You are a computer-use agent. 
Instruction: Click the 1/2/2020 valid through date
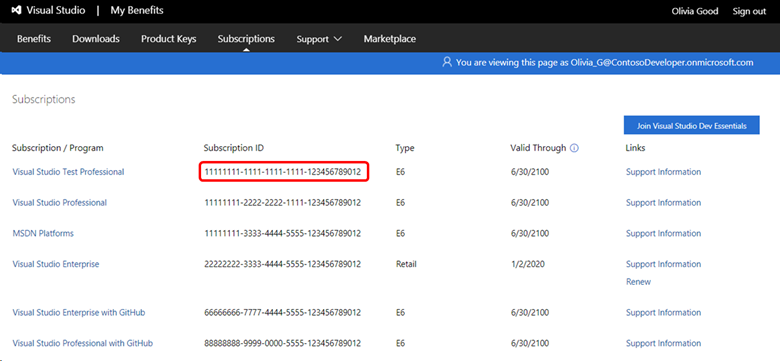pyautogui.click(x=527, y=265)
